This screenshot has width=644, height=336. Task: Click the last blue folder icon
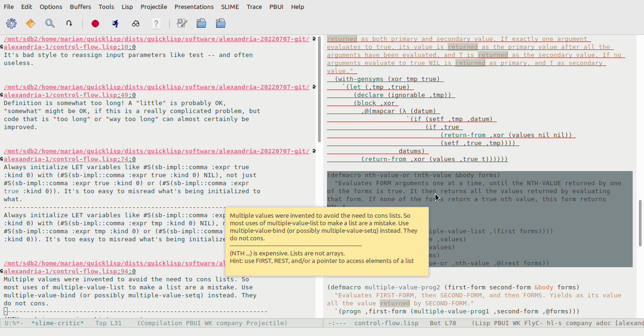pyautogui.click(x=220, y=23)
